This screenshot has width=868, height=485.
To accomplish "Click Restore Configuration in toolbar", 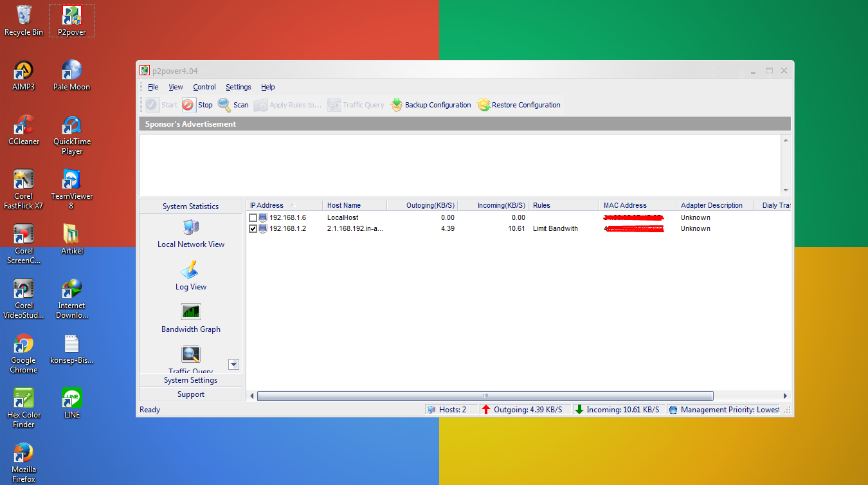I will 519,105.
